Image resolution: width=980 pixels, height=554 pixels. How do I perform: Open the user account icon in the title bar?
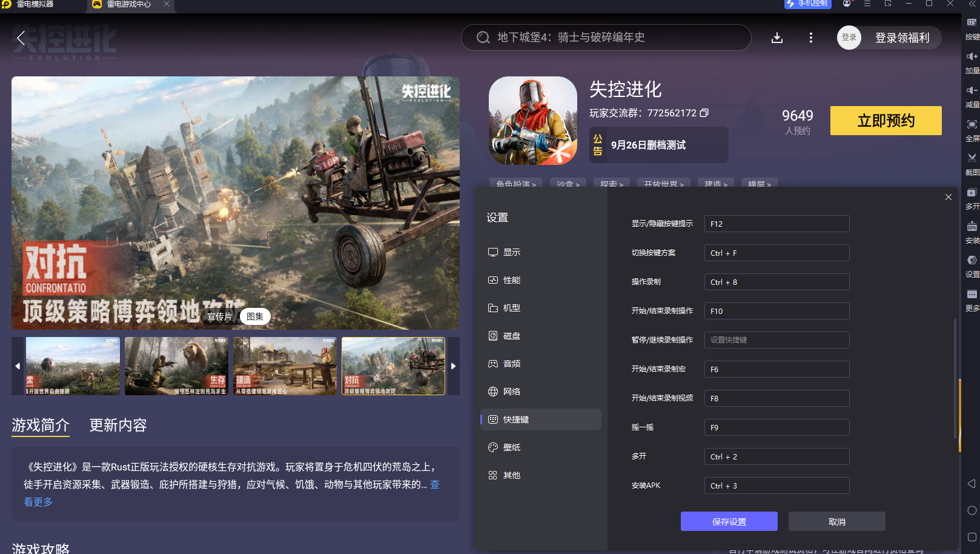click(847, 4)
